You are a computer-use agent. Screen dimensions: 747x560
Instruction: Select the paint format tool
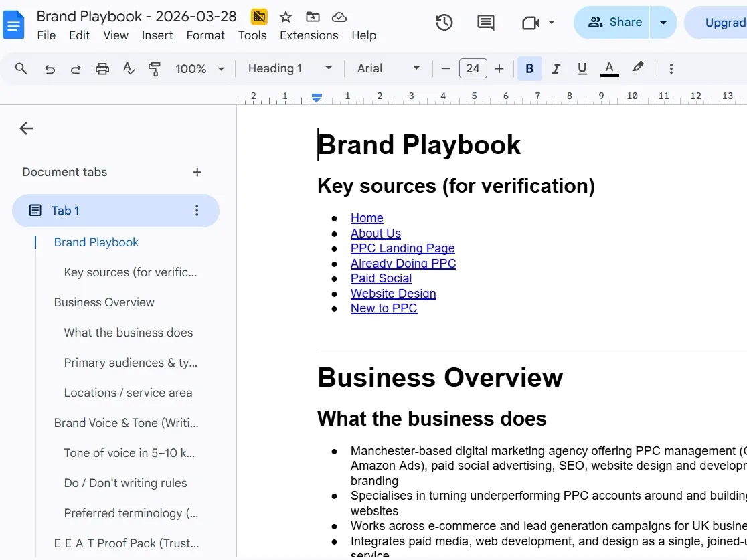[x=155, y=68]
